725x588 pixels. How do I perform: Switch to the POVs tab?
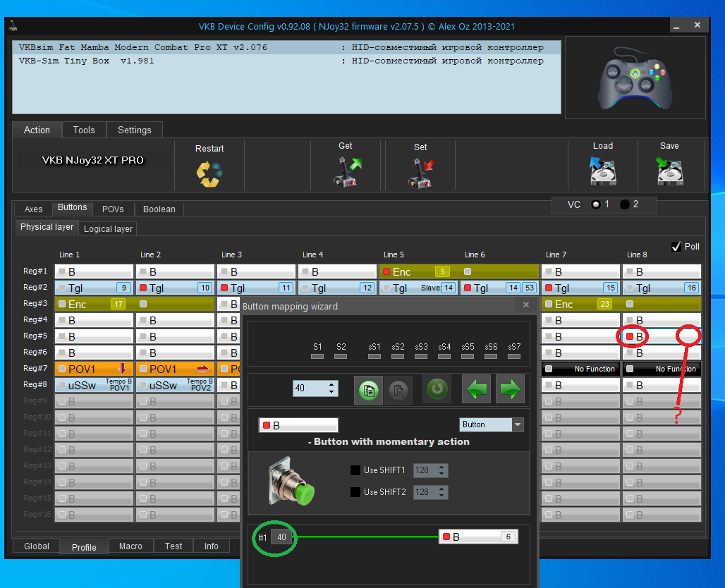click(x=113, y=209)
